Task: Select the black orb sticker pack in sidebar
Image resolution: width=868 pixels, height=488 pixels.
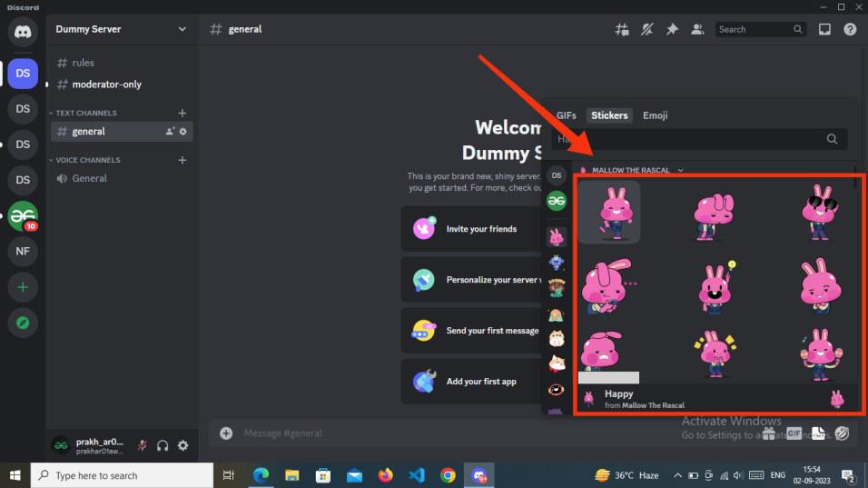Action: coord(557,390)
